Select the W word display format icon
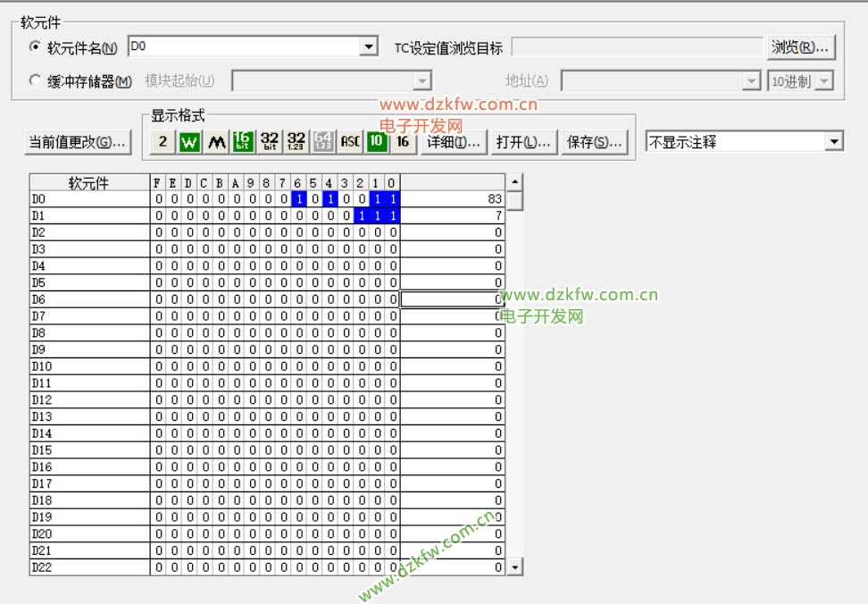Viewport: 868px width, 604px height. (x=189, y=142)
